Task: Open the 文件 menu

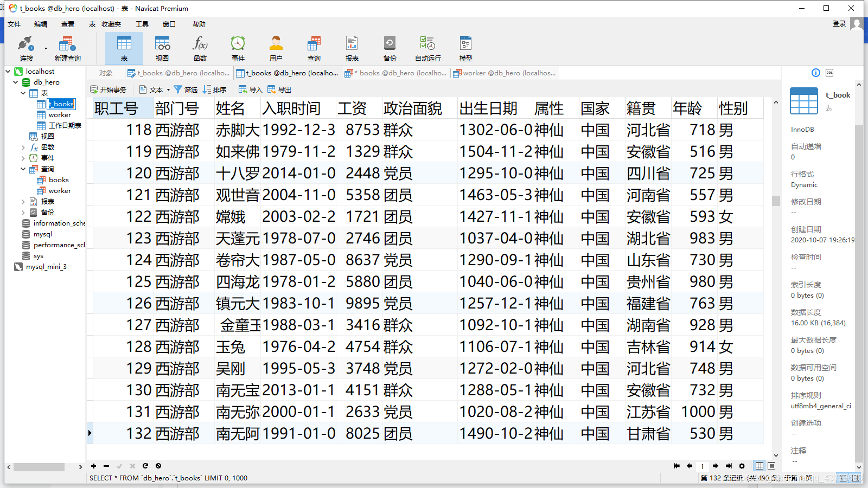Action: click(14, 24)
